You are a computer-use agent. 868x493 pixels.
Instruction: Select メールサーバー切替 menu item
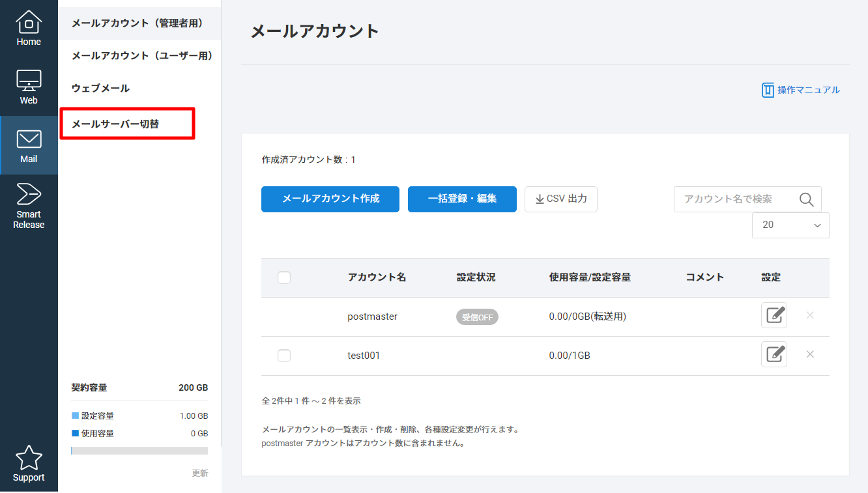click(x=115, y=124)
